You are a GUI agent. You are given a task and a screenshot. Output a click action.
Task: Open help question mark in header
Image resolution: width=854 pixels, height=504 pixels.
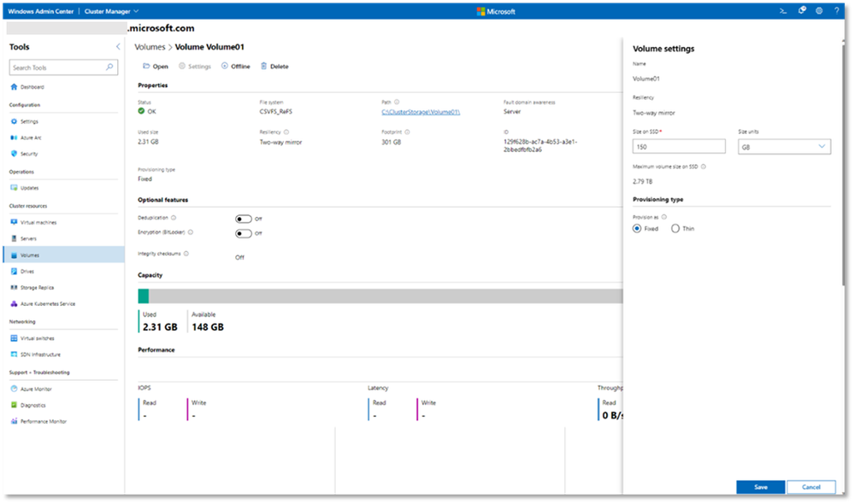(837, 11)
